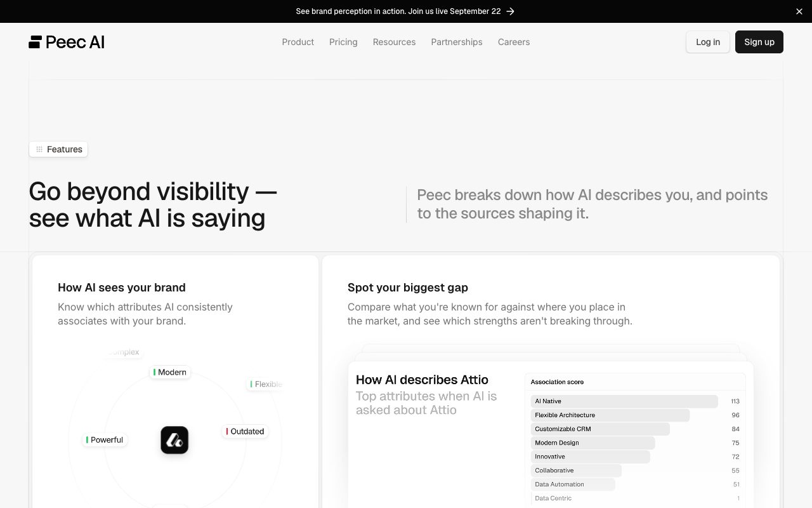
Task: Click the Data Automation row
Action: pos(636,485)
